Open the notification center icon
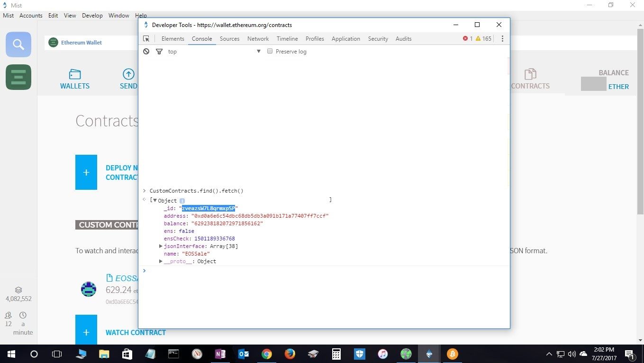Screen dimensions: 644x363 630,354
